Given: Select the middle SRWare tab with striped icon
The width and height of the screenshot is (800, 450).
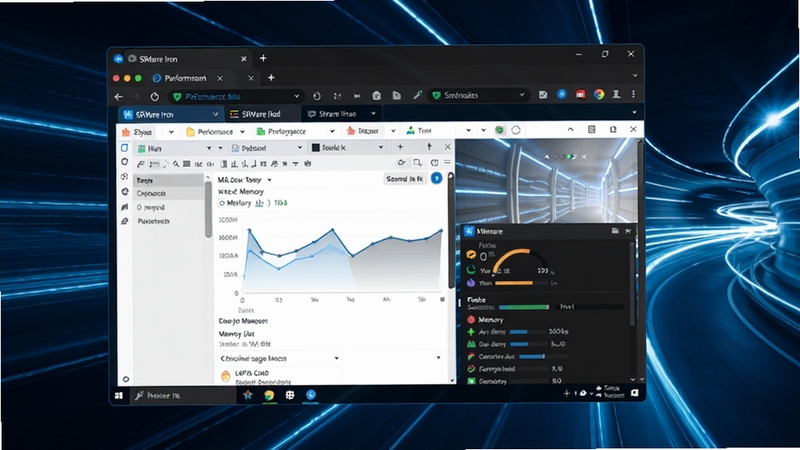Looking at the screenshot, I should 262,114.
